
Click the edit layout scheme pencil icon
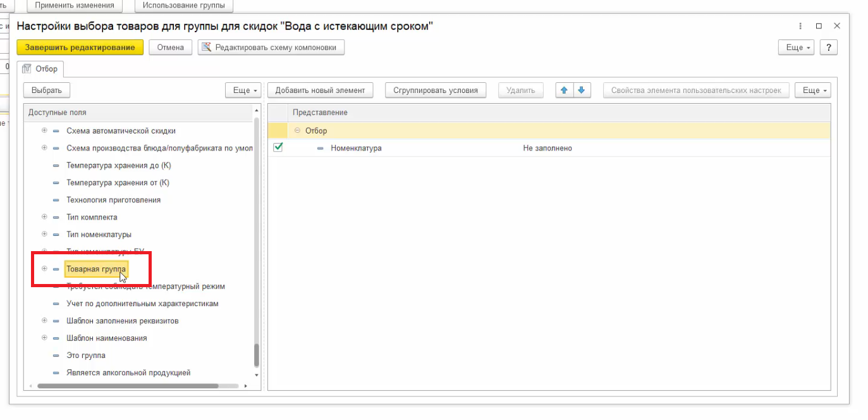pyautogui.click(x=206, y=47)
